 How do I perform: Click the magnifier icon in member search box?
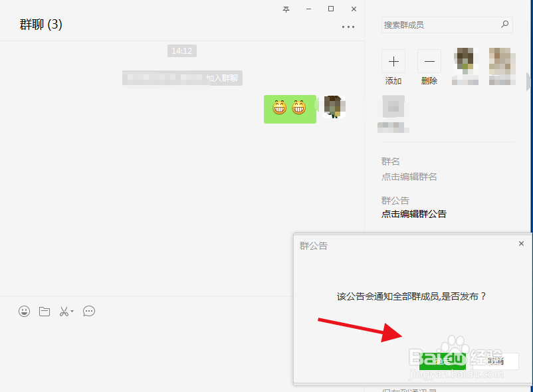point(504,24)
